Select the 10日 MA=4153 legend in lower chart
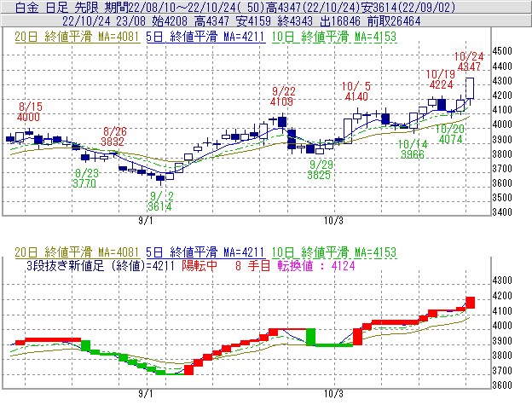The height and width of the screenshot is (405, 532). coord(334,252)
